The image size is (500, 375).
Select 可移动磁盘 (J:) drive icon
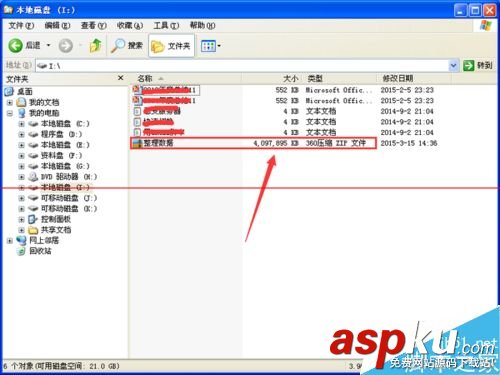click(33, 198)
